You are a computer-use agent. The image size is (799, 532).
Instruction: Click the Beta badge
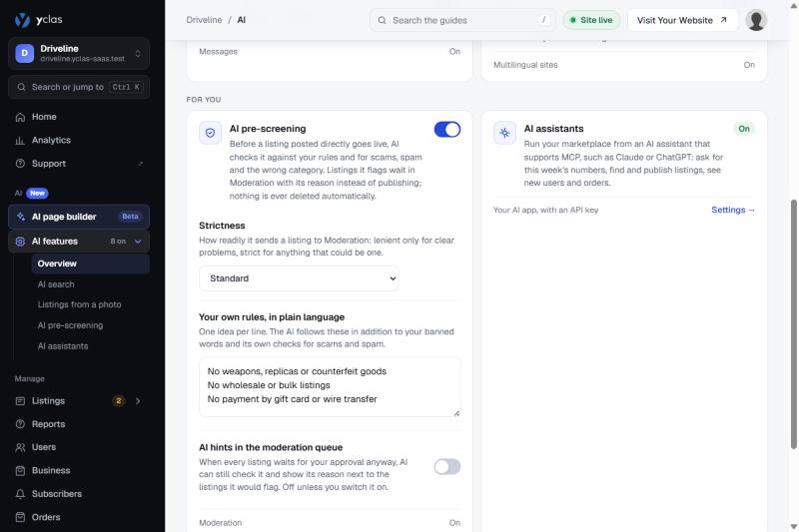[x=130, y=217]
